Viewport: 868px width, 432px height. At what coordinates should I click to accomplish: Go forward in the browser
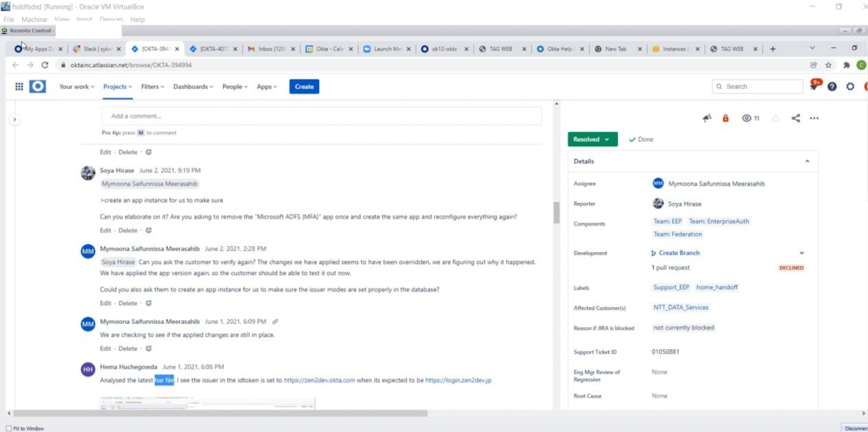(30, 65)
